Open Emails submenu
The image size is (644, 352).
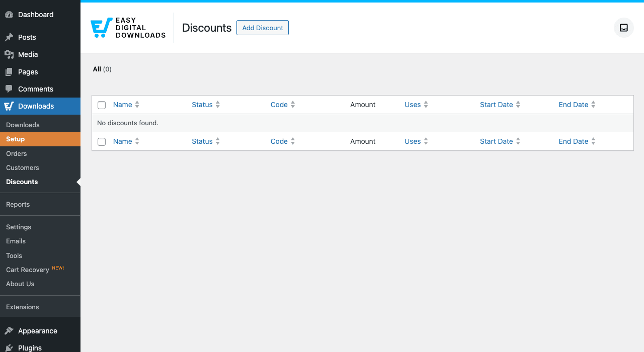[40, 241]
